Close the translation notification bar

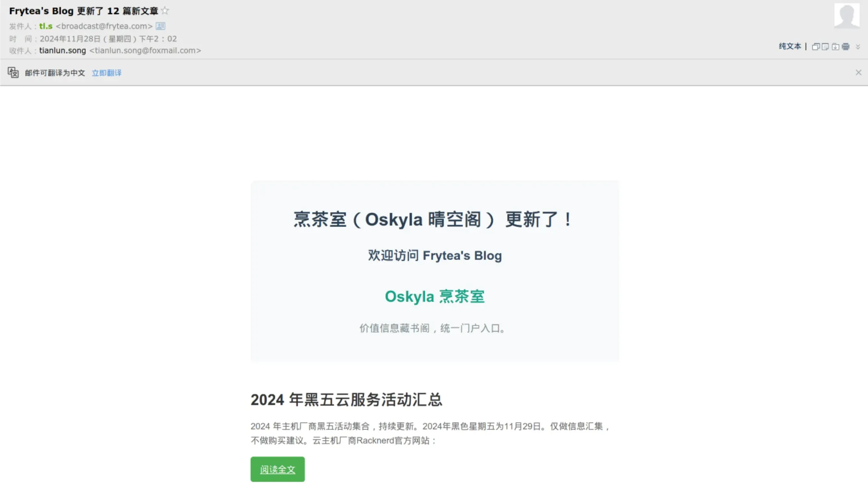(859, 73)
